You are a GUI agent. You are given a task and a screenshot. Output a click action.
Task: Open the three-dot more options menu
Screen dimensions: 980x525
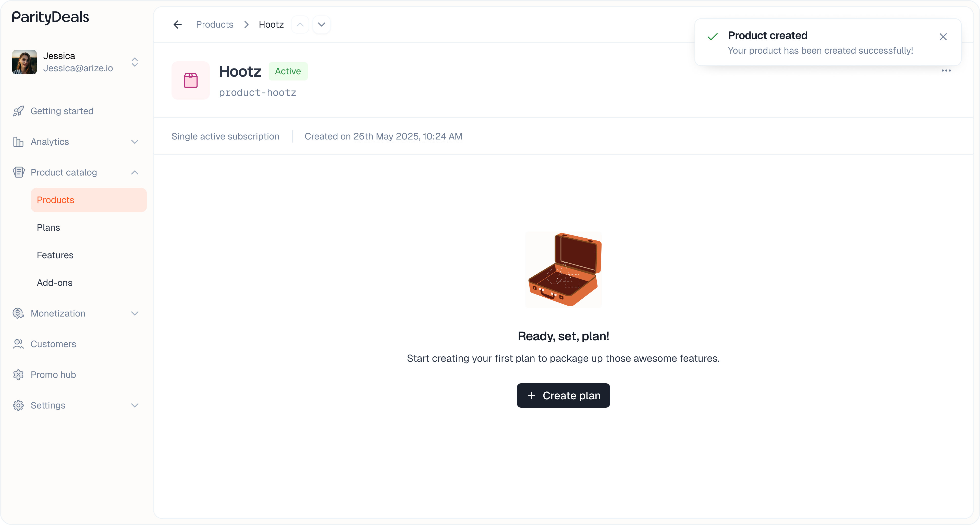[946, 71]
